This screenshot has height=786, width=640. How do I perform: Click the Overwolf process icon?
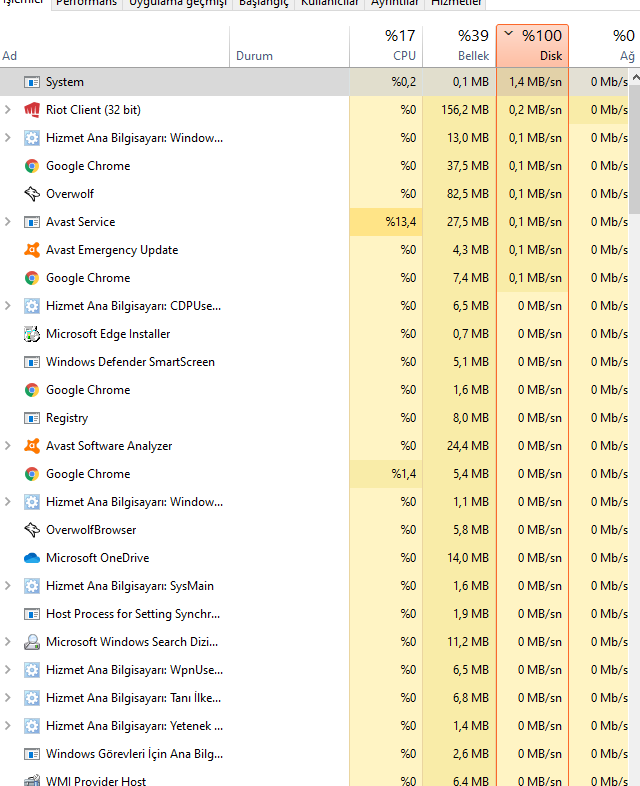click(x=32, y=194)
